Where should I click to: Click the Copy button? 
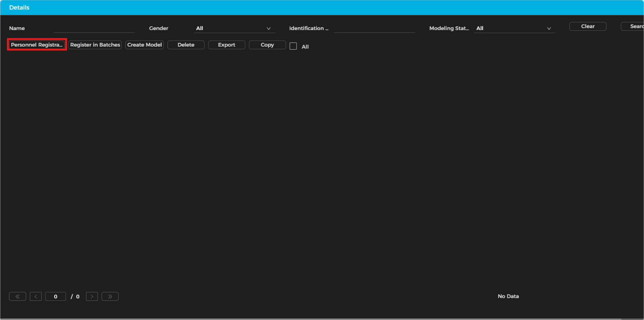(x=267, y=45)
